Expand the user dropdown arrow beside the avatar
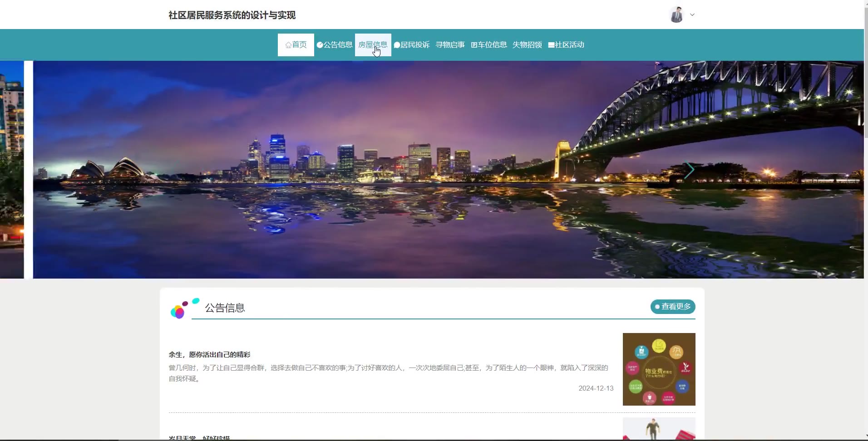Image resolution: width=868 pixels, height=441 pixels. click(692, 15)
